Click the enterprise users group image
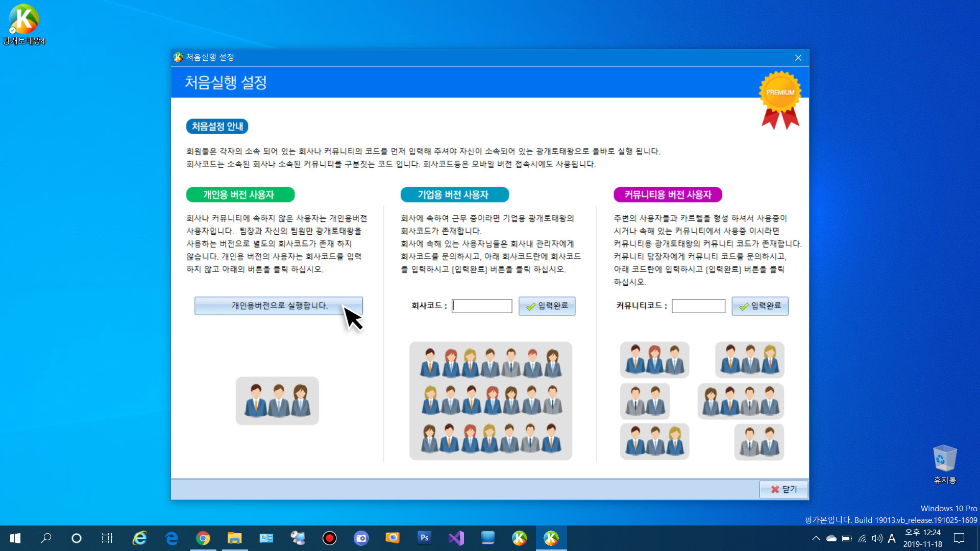980x551 pixels. coord(491,401)
